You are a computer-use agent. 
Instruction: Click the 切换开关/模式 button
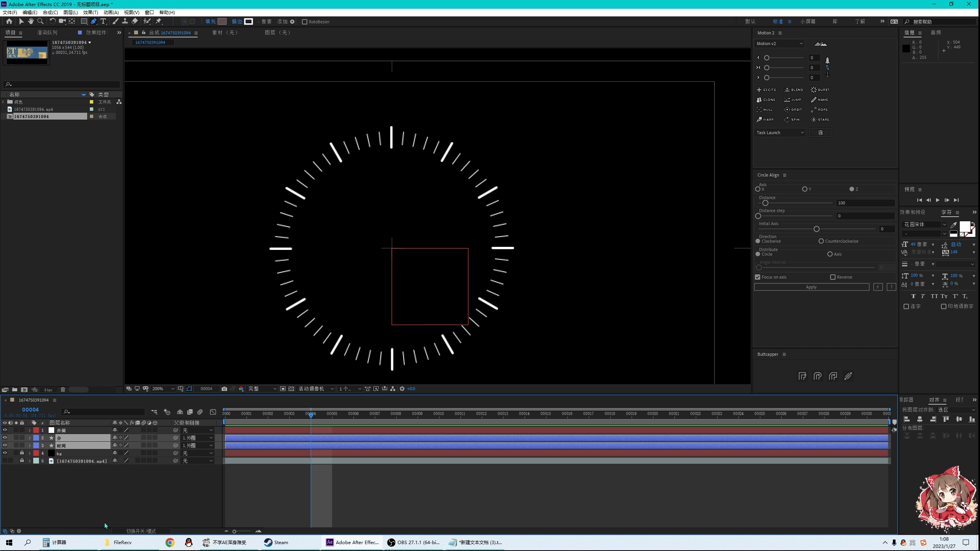point(141,531)
